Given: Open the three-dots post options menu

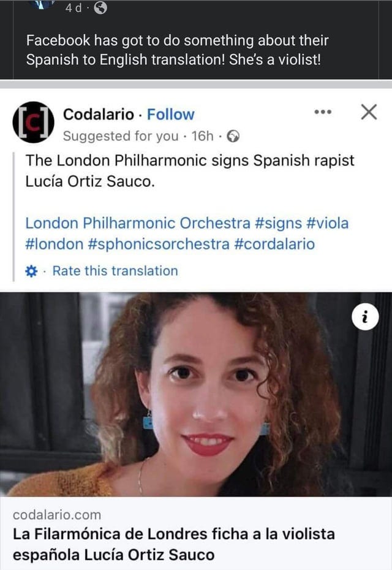Looking at the screenshot, I should pos(323,112).
